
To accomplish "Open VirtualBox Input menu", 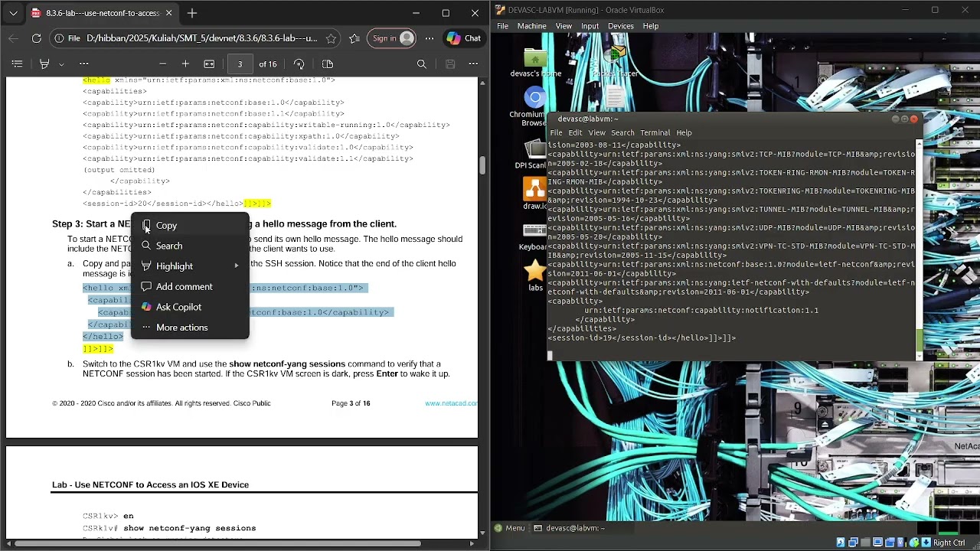I will click(x=590, y=26).
